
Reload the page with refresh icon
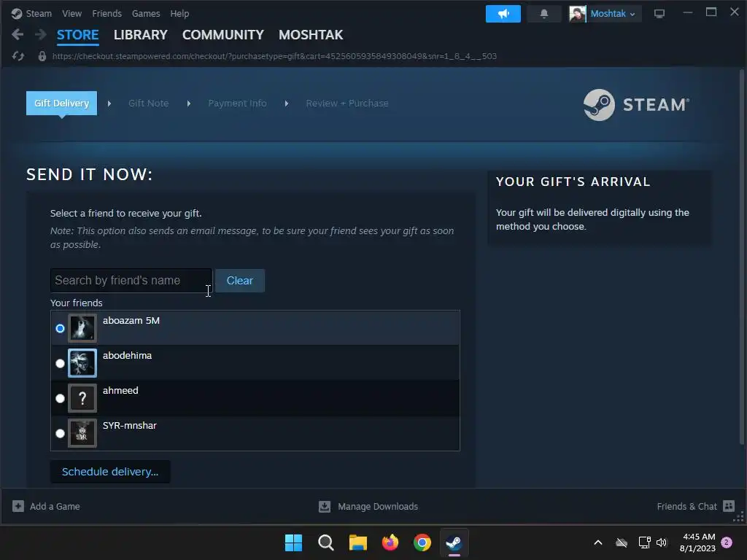[18, 56]
